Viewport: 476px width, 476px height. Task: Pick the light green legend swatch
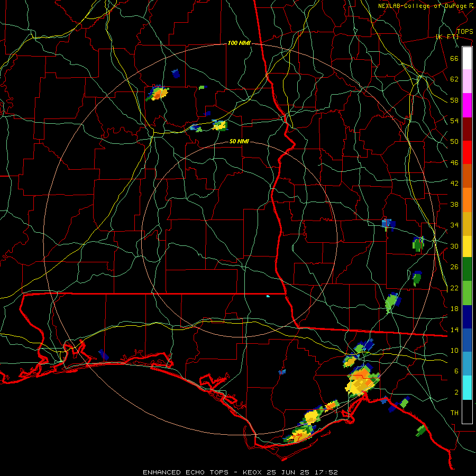pyautogui.click(x=467, y=293)
